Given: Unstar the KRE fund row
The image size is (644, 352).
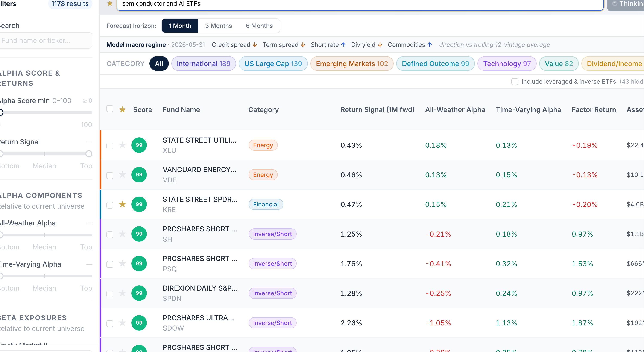Looking at the screenshot, I should pos(122,204).
